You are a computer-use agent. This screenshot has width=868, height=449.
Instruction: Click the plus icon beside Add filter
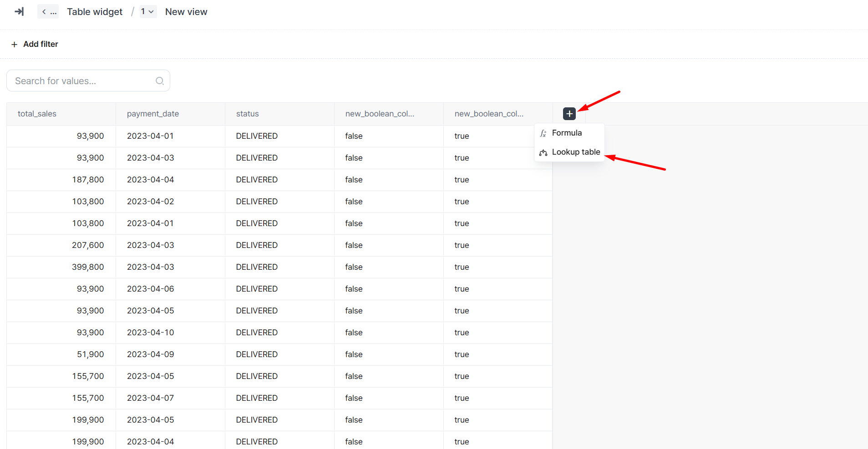[14, 45]
